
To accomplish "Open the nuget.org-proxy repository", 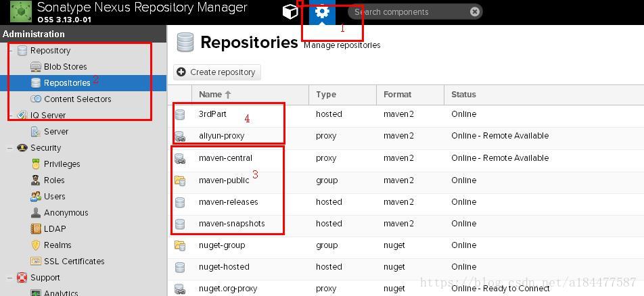I will pyautogui.click(x=406, y=289).
